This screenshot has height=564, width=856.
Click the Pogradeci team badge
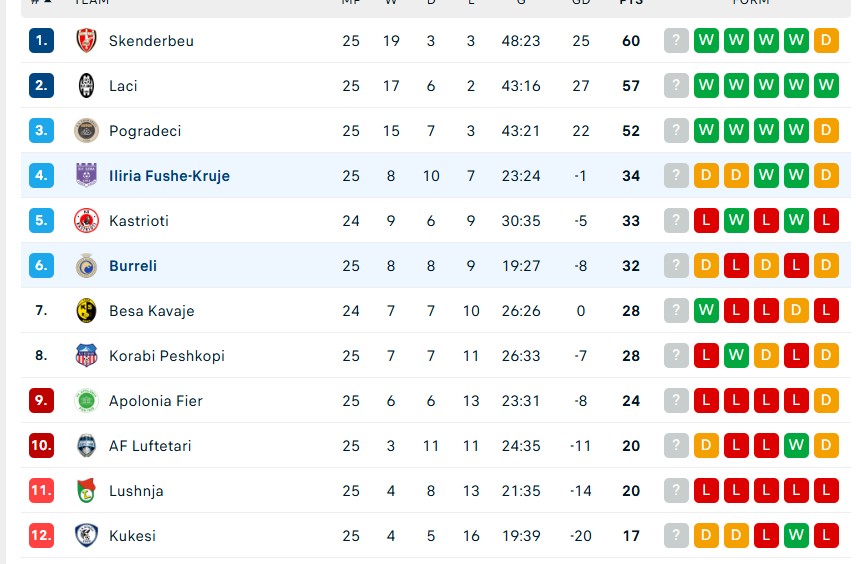pyautogui.click(x=87, y=131)
